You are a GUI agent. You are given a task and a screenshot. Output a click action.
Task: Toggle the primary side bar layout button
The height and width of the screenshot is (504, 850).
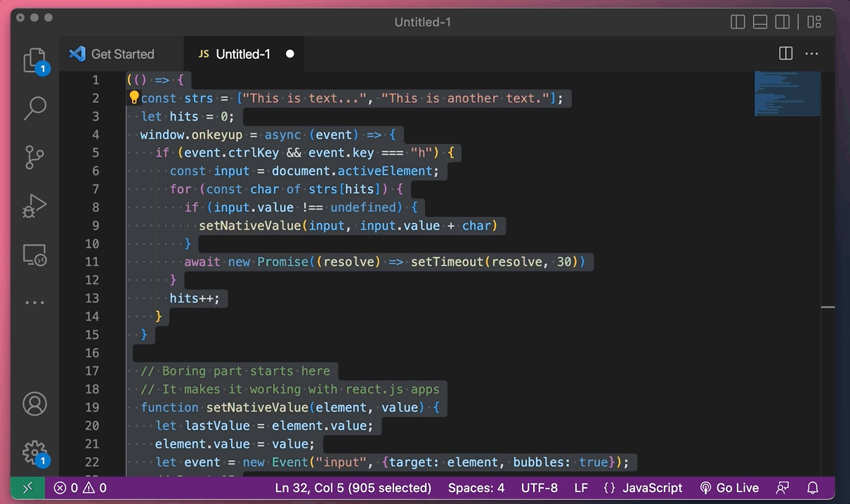(x=738, y=22)
